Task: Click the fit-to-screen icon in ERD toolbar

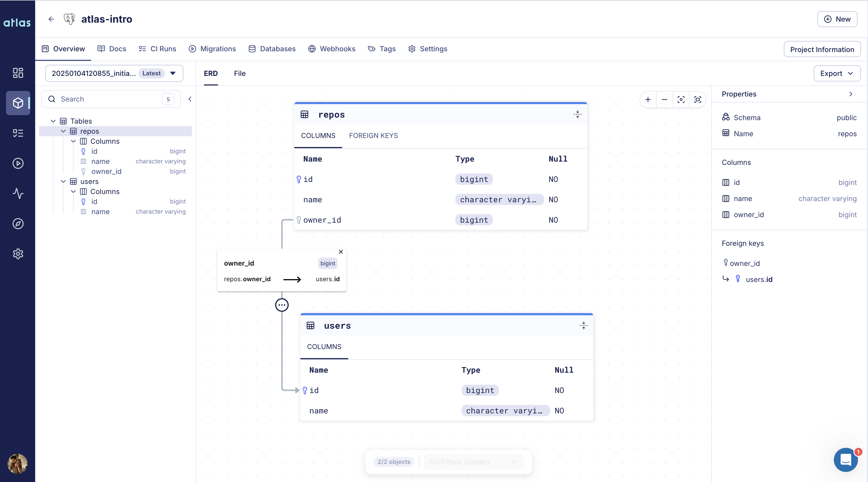Action: click(697, 100)
